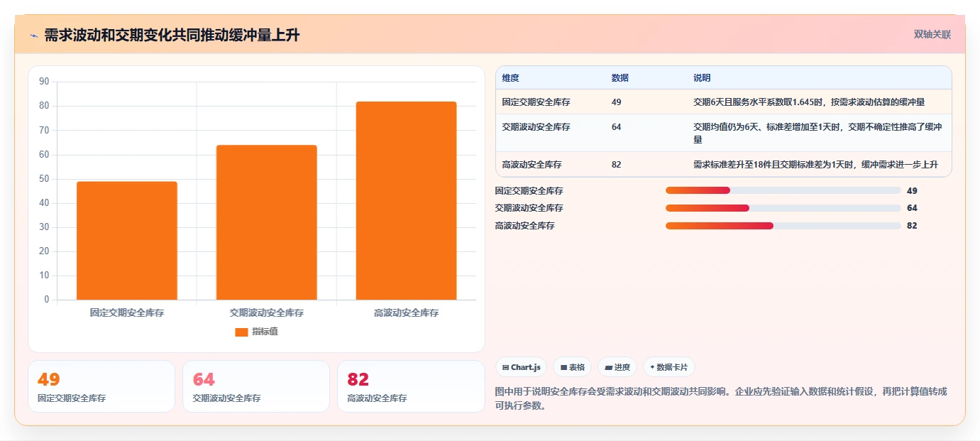Click the 双轴关联 label in the header
This screenshot has width=980, height=441.
932,35
